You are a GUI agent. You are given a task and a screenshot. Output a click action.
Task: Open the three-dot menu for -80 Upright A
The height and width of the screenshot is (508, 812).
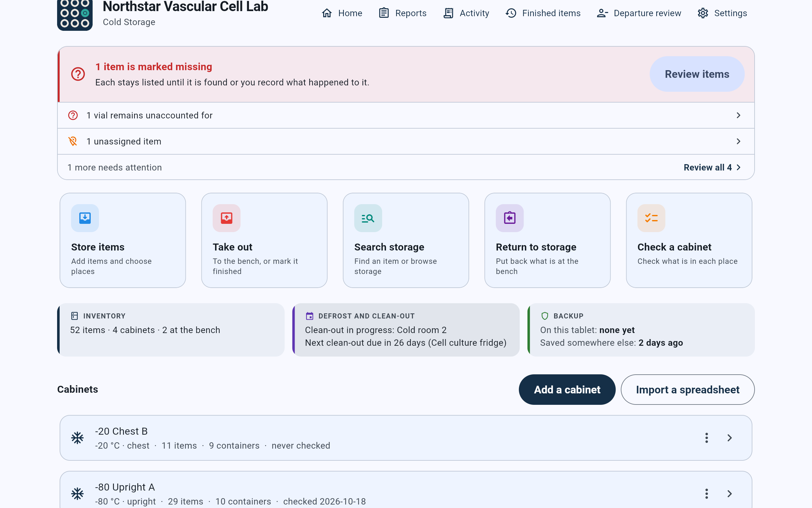tap(707, 493)
